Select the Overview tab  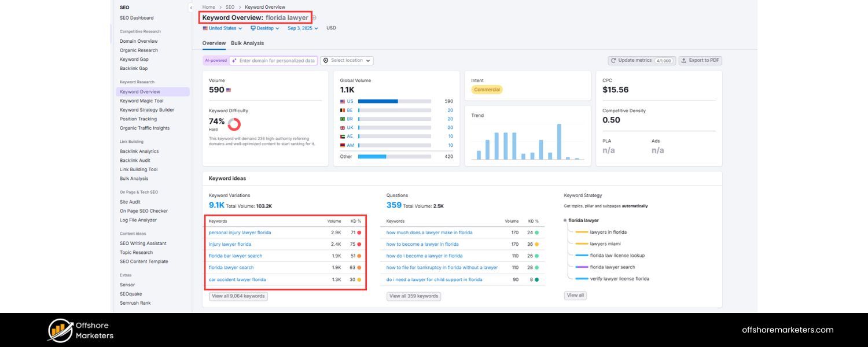[x=214, y=43]
